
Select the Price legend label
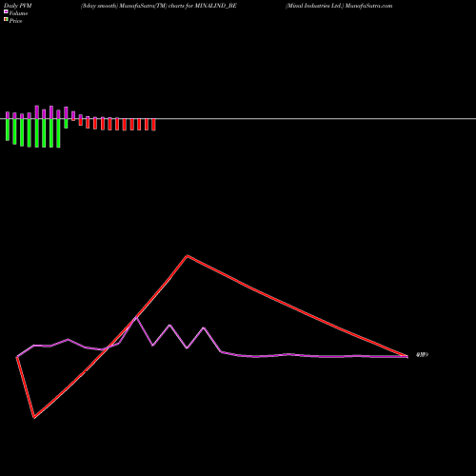pos(15,21)
